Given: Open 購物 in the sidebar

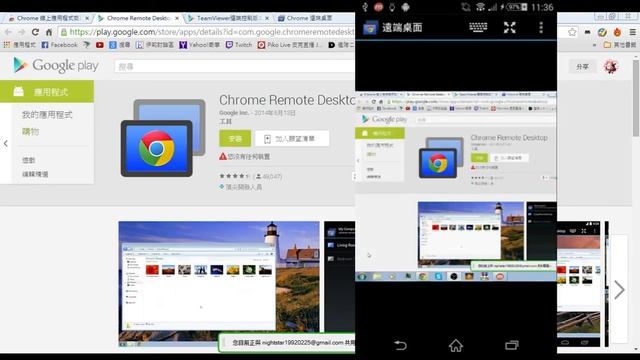Looking at the screenshot, I should pos(31,131).
